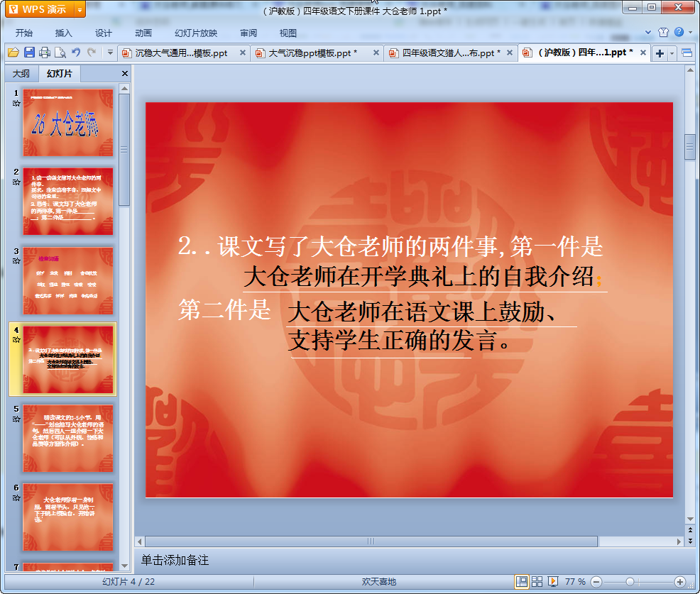Click the previous slide double-arrow button
This screenshot has height=594, width=700.
690,530
